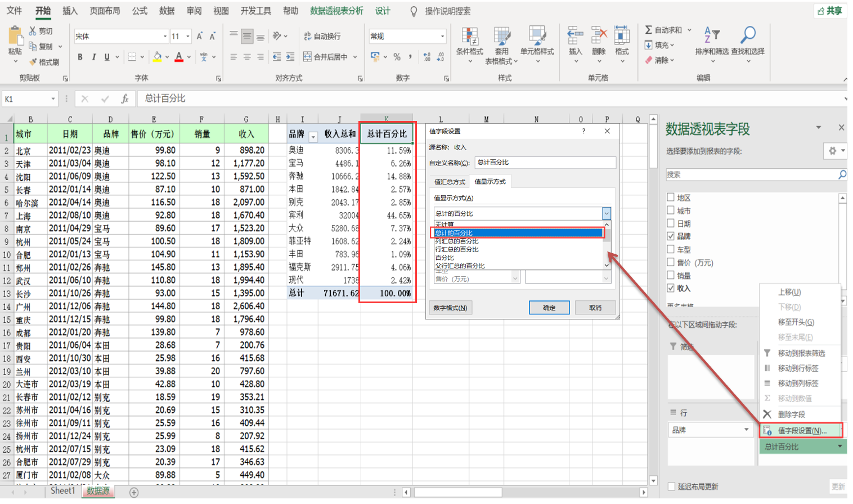Viewport: 853px width, 504px height.
Task: Expand 值显示方式 combo box in dialog
Action: [606, 213]
